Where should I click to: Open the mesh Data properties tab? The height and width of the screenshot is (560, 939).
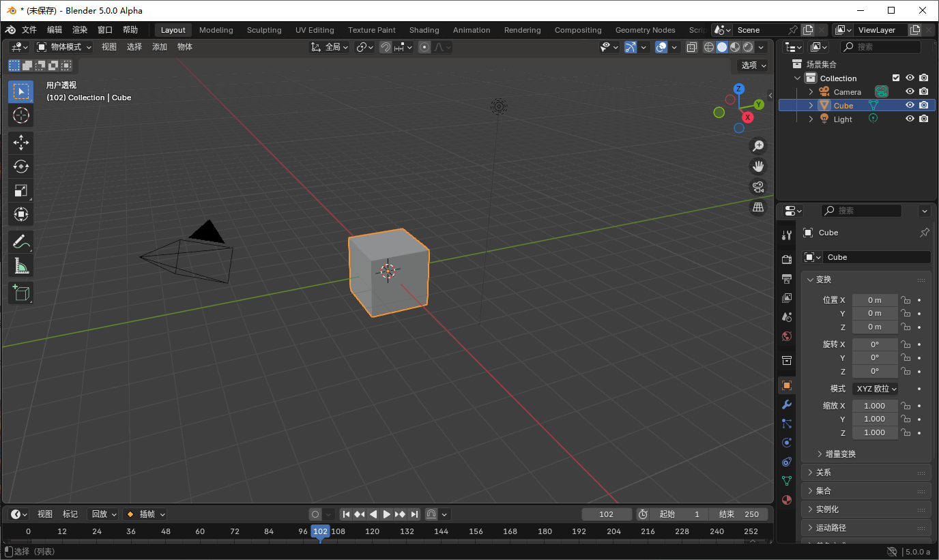tap(787, 481)
